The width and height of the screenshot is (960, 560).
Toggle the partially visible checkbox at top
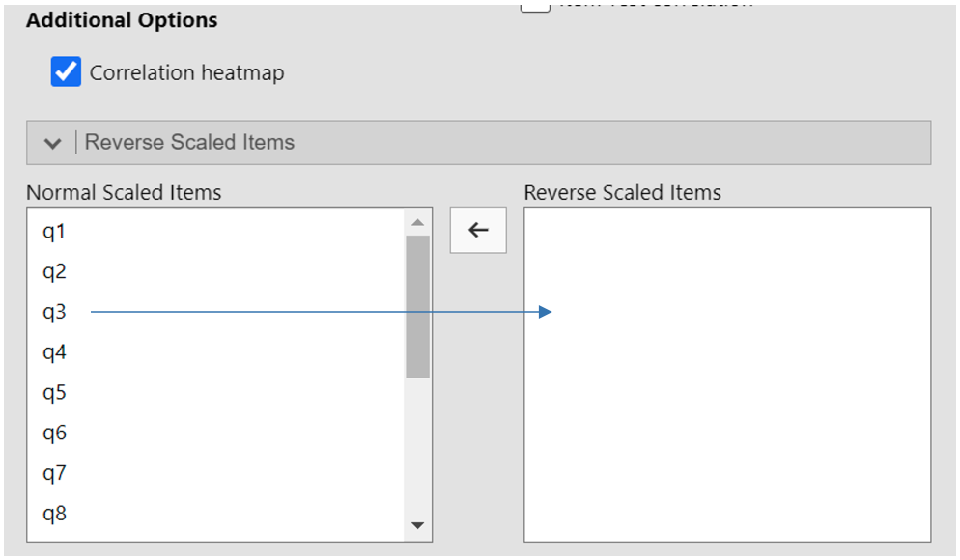[536, 6]
